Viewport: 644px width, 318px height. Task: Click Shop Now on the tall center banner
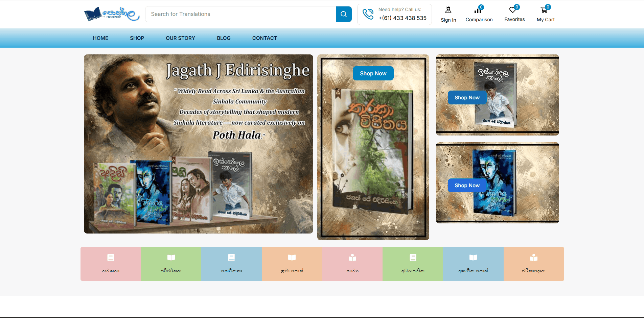coord(373,73)
